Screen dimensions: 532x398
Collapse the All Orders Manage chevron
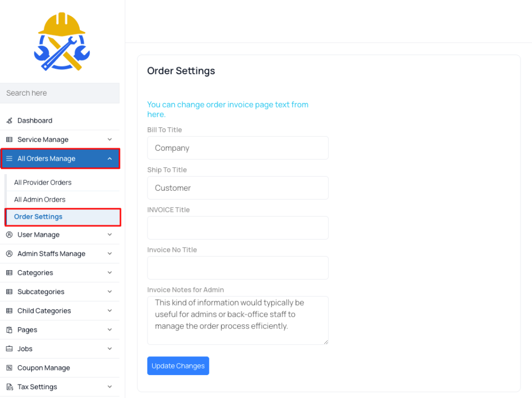point(110,158)
